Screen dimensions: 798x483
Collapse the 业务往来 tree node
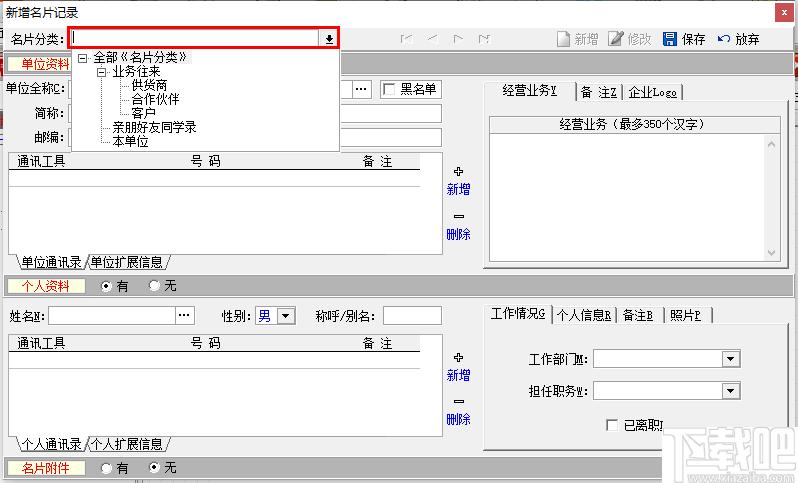[101, 72]
